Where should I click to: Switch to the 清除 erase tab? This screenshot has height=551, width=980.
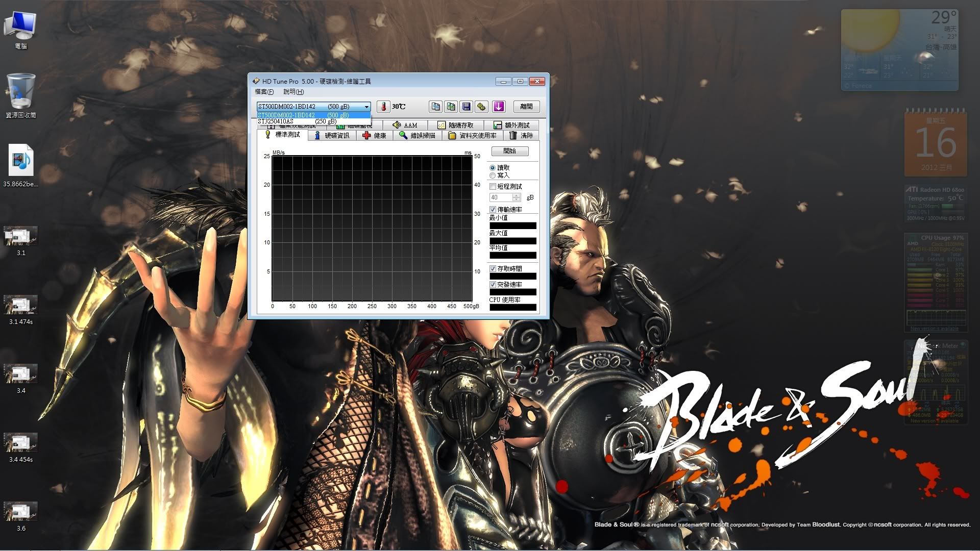521,136
